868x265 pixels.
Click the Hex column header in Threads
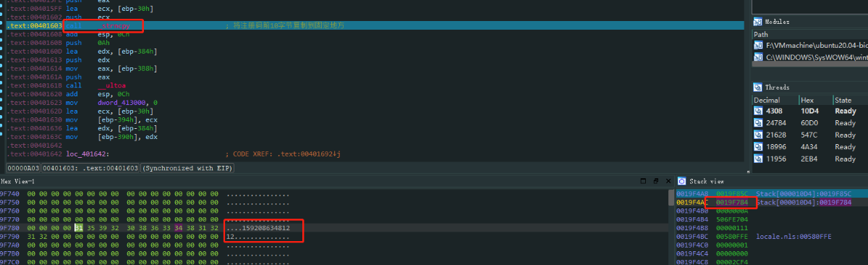click(815, 100)
